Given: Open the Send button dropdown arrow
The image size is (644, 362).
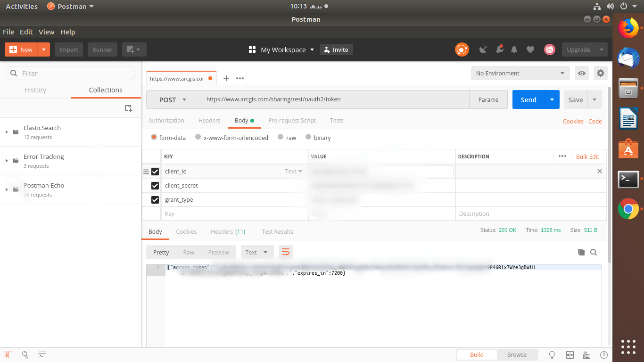Looking at the screenshot, I should coord(552,99).
